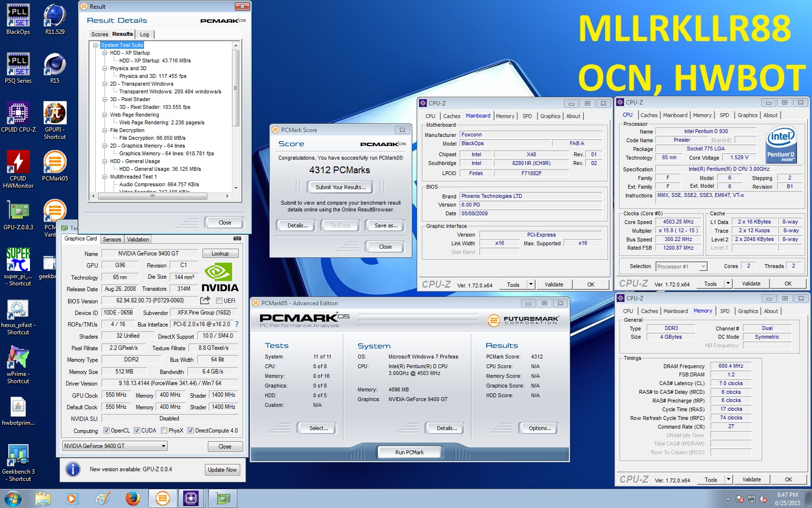This screenshot has width=812, height=508.
Task: Click the Run PCMark button
Action: point(409,452)
